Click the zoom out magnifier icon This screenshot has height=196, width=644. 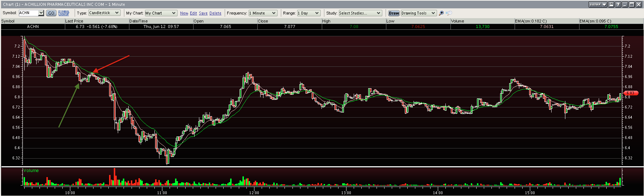click(x=449, y=13)
